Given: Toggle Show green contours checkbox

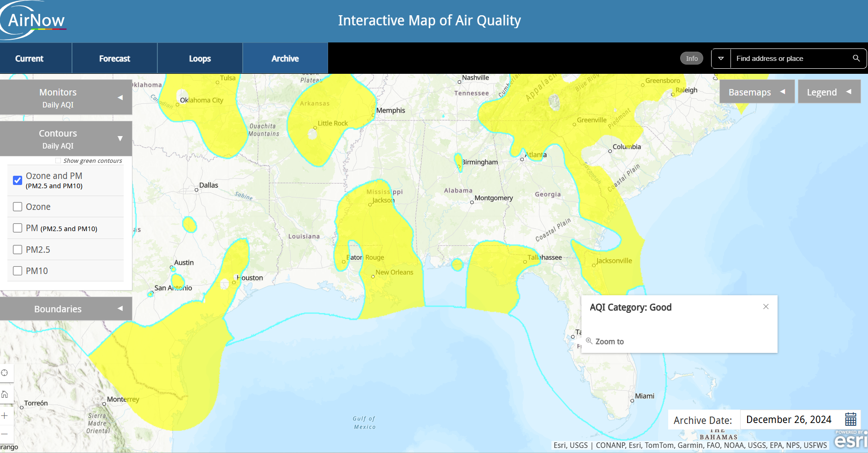Looking at the screenshot, I should pos(58,161).
